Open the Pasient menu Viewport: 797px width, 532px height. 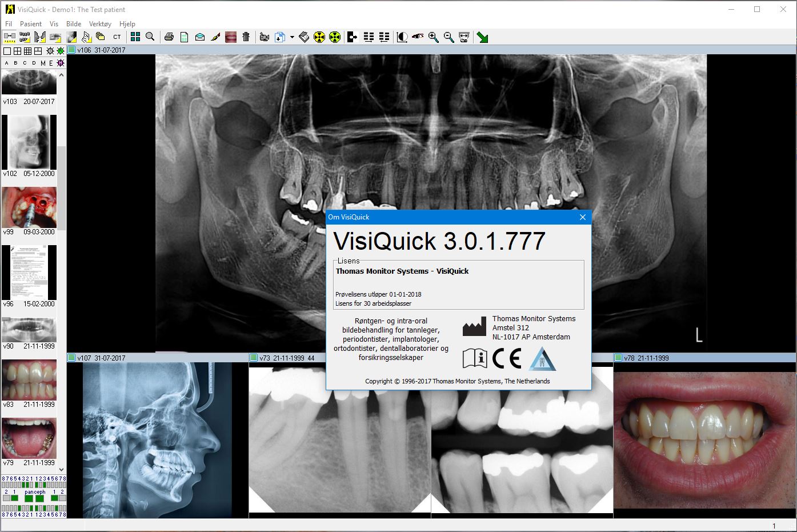31,24
